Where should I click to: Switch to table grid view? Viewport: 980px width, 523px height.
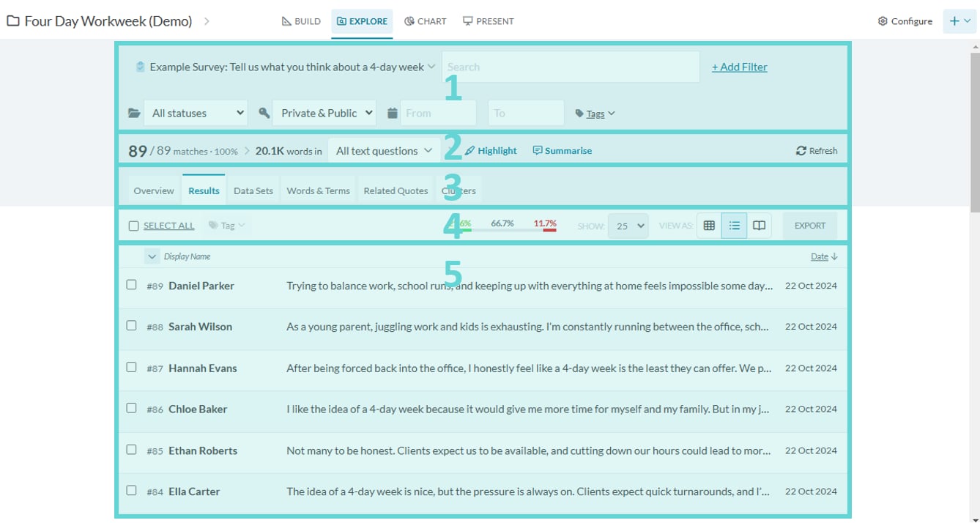709,226
